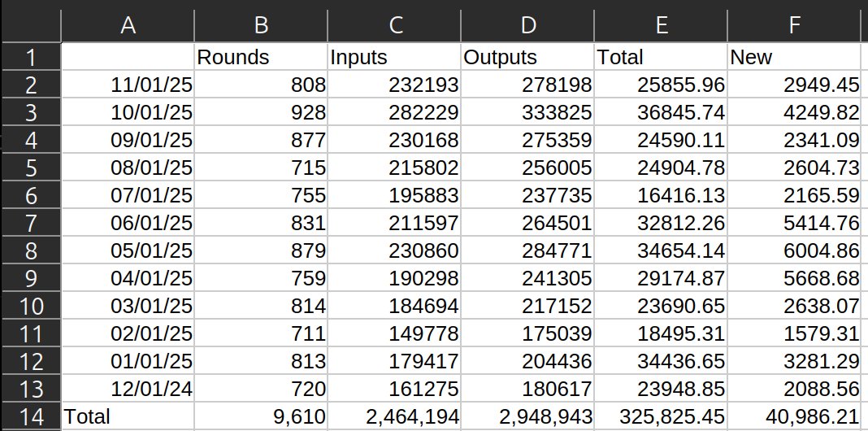Select date cell 10/01/25

coord(128,112)
